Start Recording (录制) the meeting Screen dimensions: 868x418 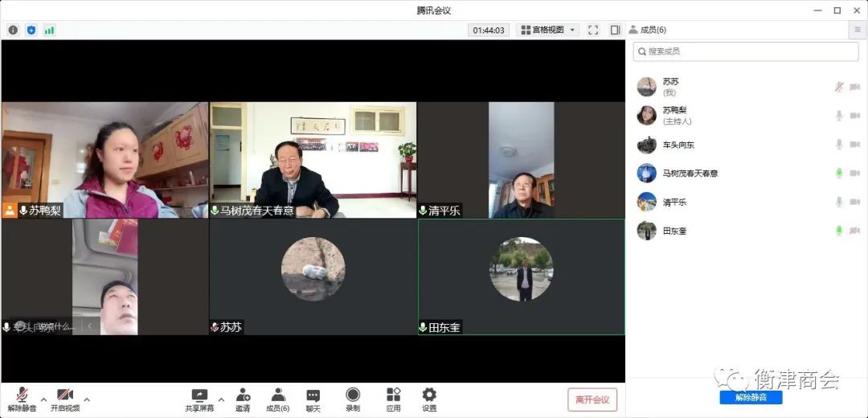click(353, 399)
